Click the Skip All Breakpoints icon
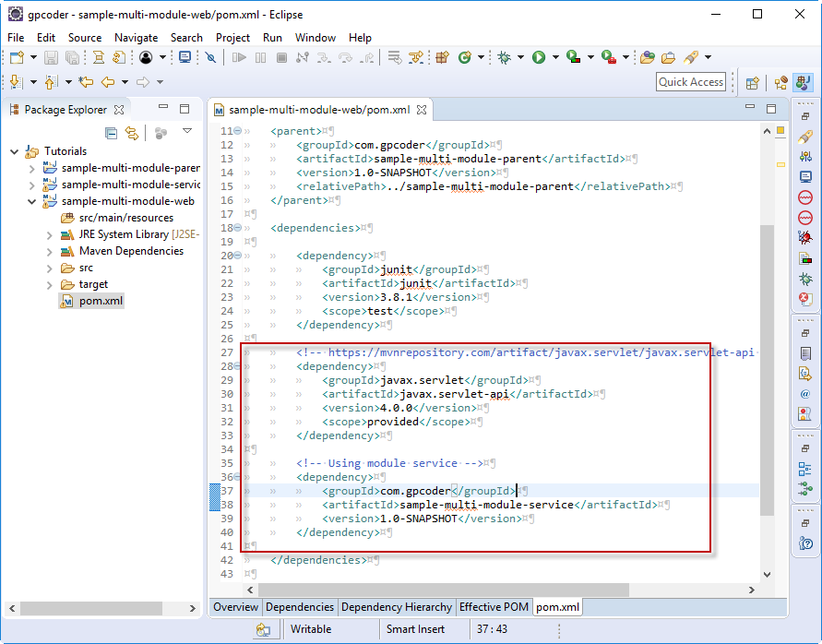This screenshot has height=644, width=822. [x=210, y=57]
